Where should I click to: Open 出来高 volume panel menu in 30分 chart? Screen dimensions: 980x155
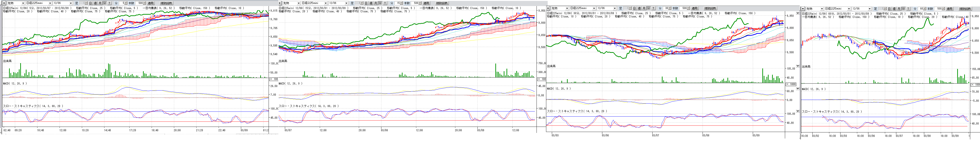[798, 66]
